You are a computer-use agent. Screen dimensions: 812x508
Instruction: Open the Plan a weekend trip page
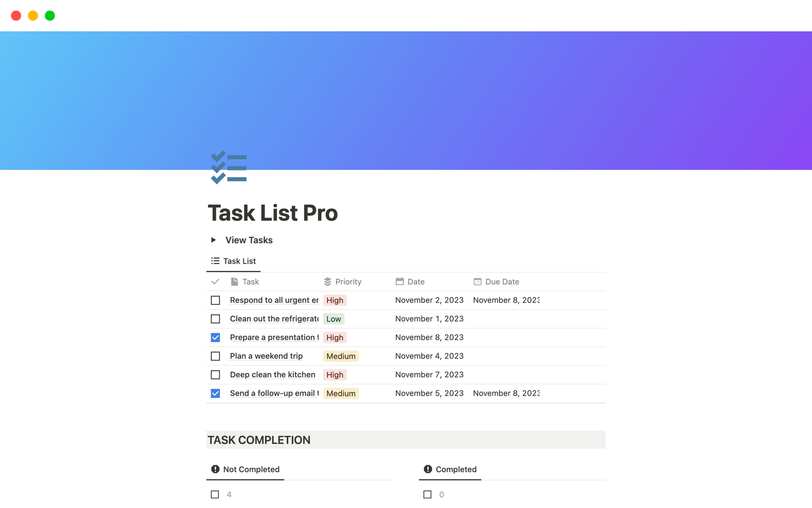pyautogui.click(x=266, y=356)
